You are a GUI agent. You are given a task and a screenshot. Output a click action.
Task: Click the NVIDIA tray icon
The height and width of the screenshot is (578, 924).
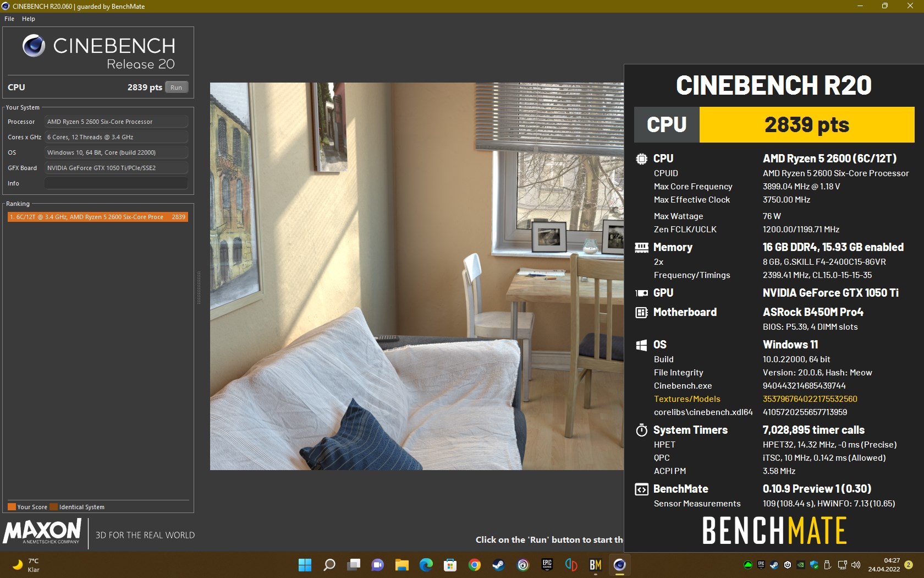801,565
